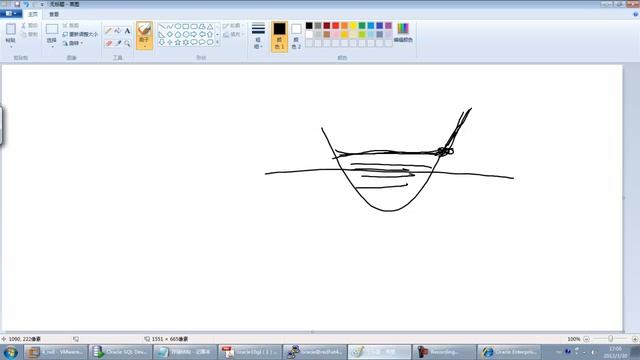The width and height of the screenshot is (640, 360).
Task: Click the zoom slider handle
Action: tap(611, 339)
